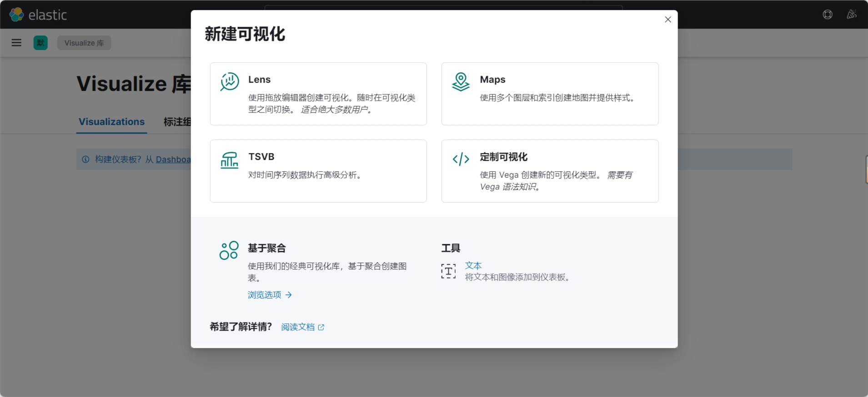Click the elastic logo

coord(38,15)
